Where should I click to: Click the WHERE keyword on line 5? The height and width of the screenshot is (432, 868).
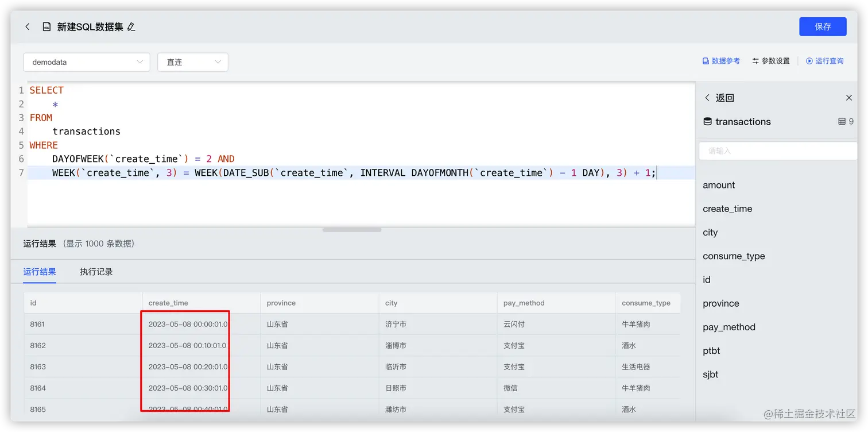(44, 145)
